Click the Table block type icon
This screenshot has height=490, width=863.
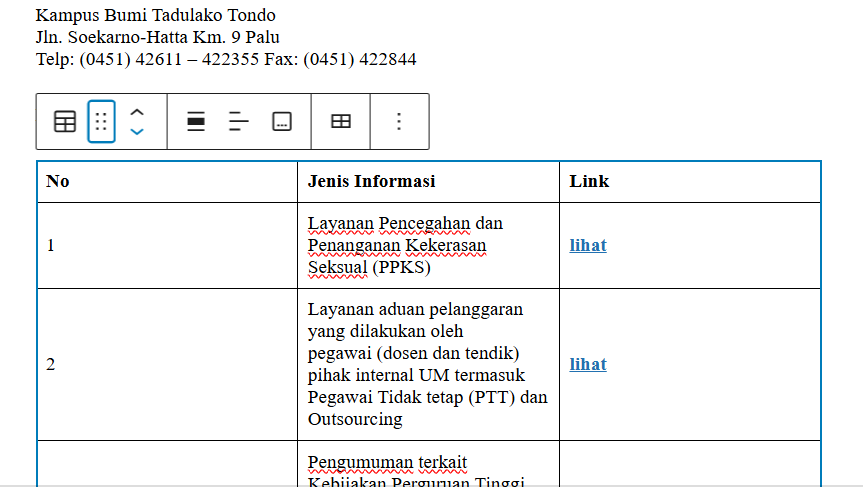tap(64, 122)
